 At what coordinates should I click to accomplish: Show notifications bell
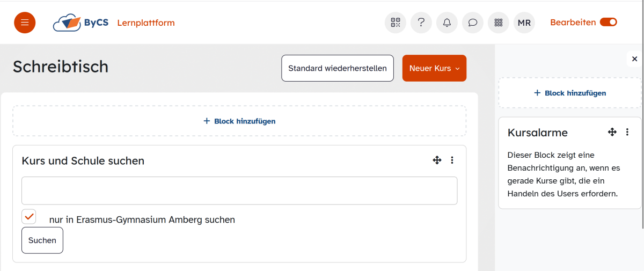click(447, 23)
